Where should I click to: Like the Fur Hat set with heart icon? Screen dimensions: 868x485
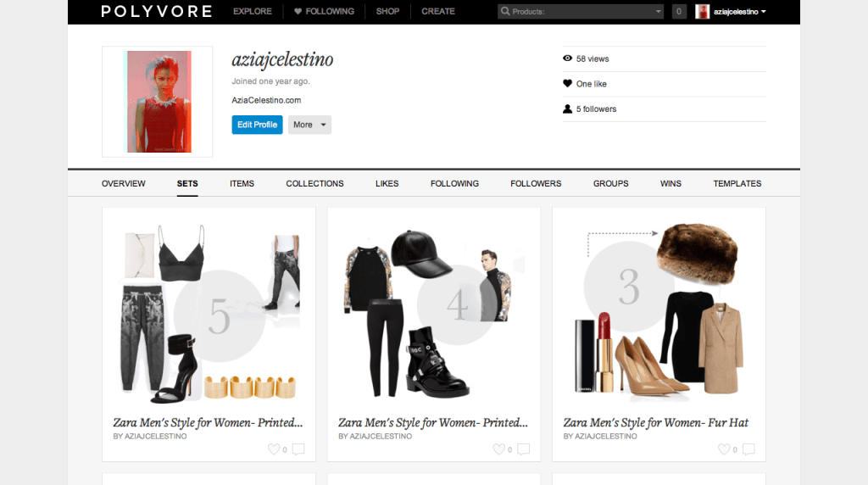point(723,449)
